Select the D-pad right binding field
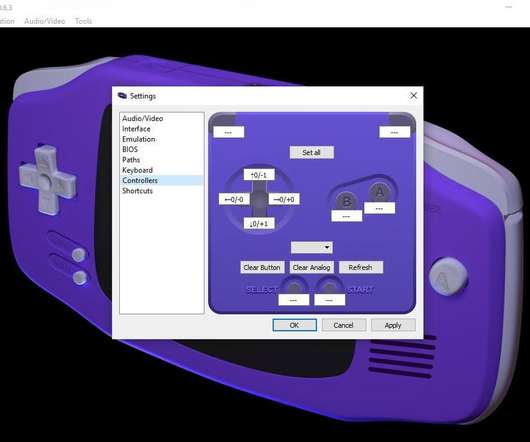Screen dimensions: 530x442 [x=284, y=199]
